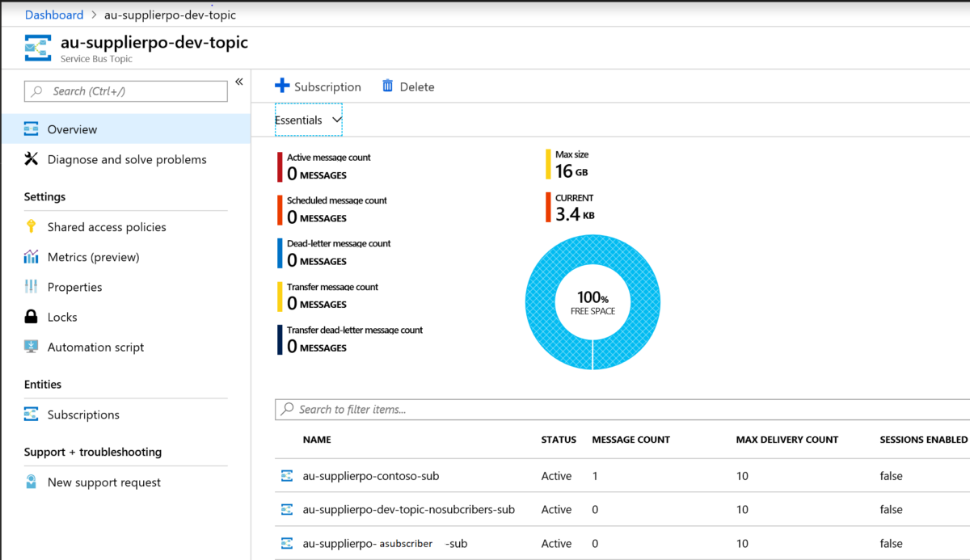970x560 pixels.
Task: Select the Properties icon in Settings
Action: [31, 287]
